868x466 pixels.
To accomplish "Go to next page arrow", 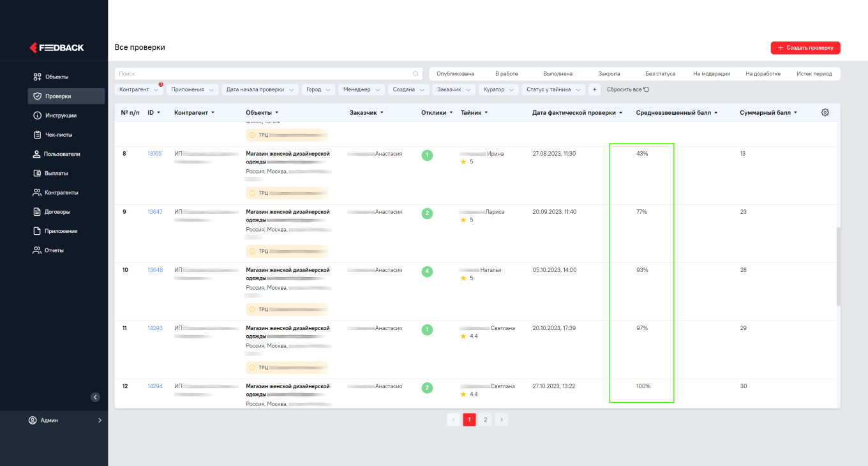I will click(x=502, y=419).
